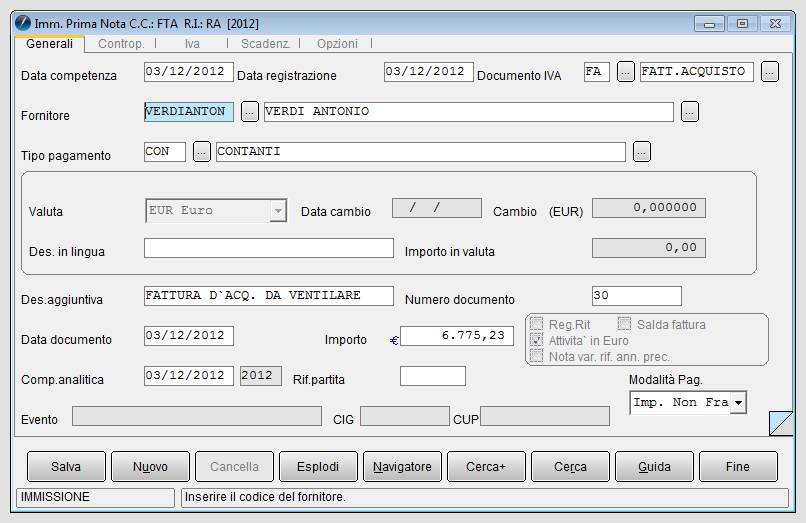Click the Des. in lingua field
Image resolution: width=806 pixels, height=523 pixels.
point(269,248)
